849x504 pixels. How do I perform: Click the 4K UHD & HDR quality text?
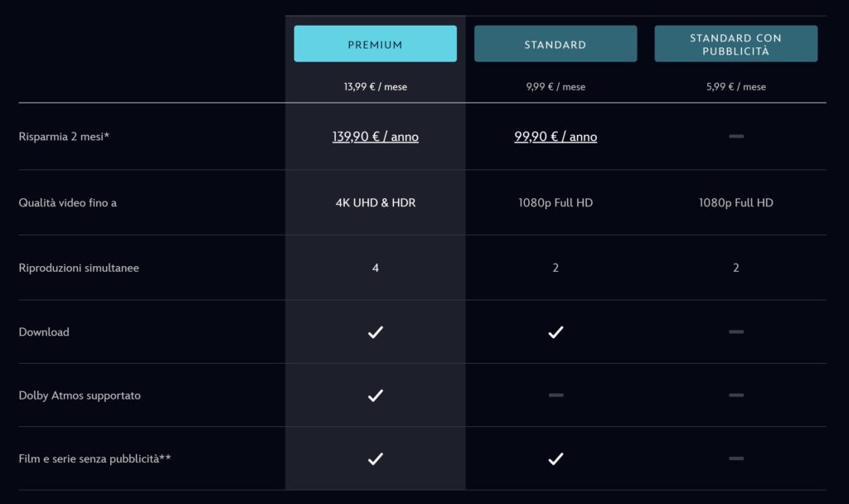pyautogui.click(x=376, y=202)
